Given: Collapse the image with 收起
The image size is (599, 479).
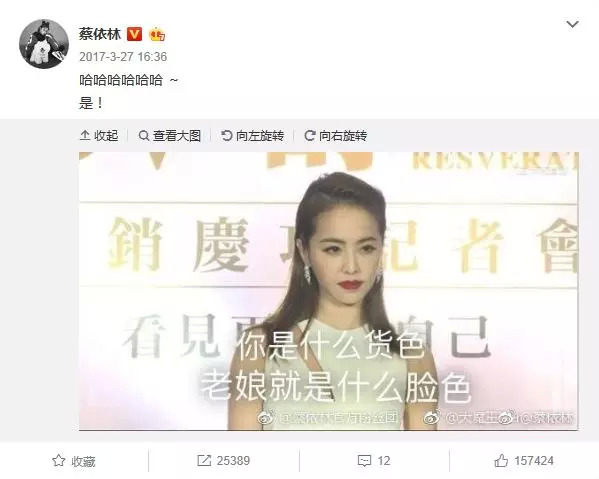Looking at the screenshot, I should click(x=99, y=136).
